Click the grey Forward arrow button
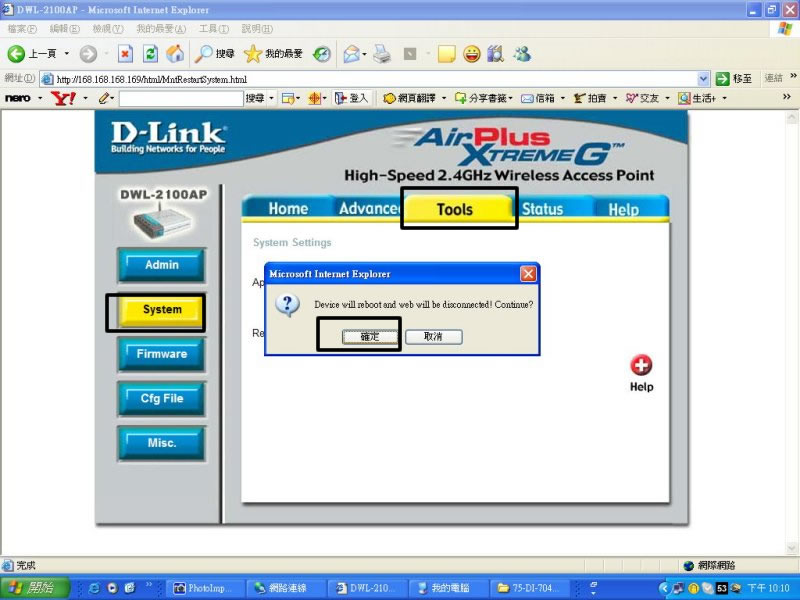The height and width of the screenshot is (600, 800). (88, 54)
